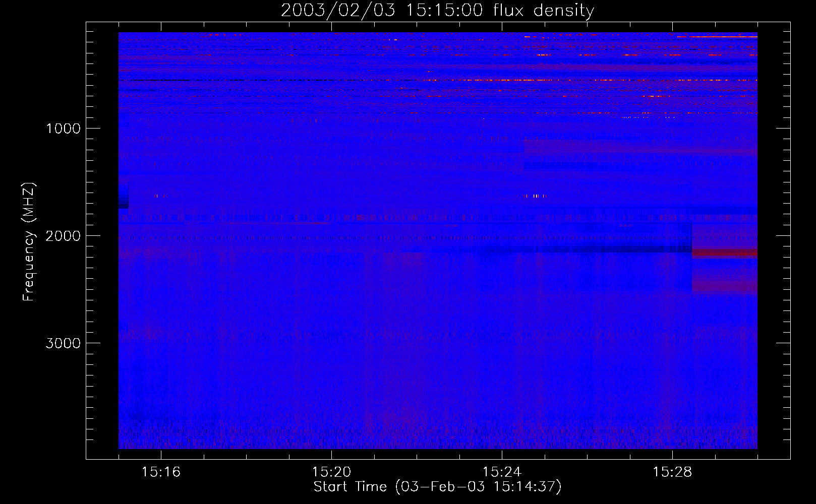Click the 15:24 time tick label
Viewport: 816px width, 504px height.
tap(502, 472)
